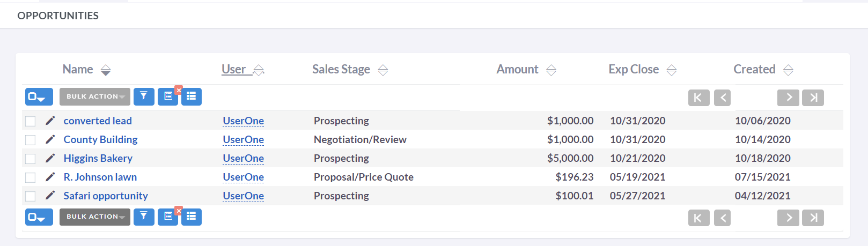Go to the next page using top pagination

point(788,98)
